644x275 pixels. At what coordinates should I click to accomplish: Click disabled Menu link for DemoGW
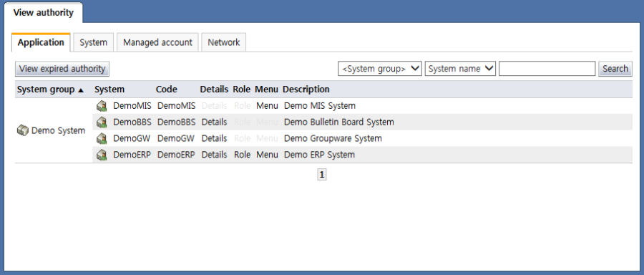[267, 138]
